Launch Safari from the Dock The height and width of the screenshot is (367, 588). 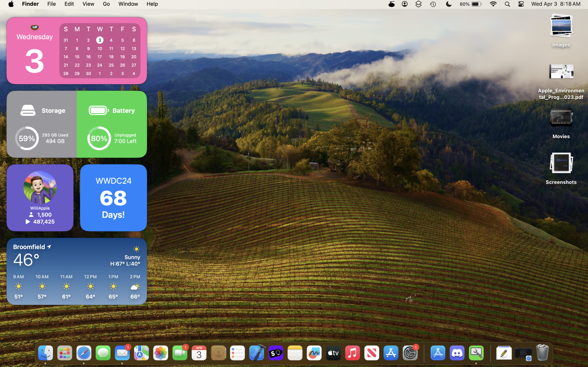click(x=84, y=353)
